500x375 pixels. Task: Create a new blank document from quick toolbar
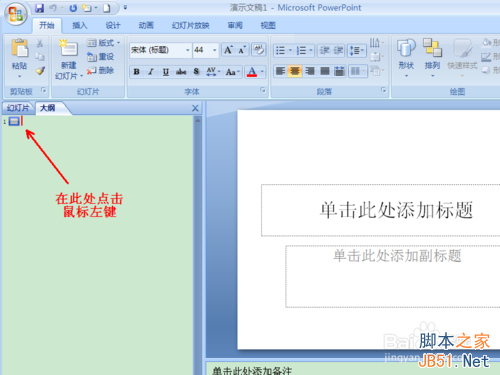[x=107, y=8]
